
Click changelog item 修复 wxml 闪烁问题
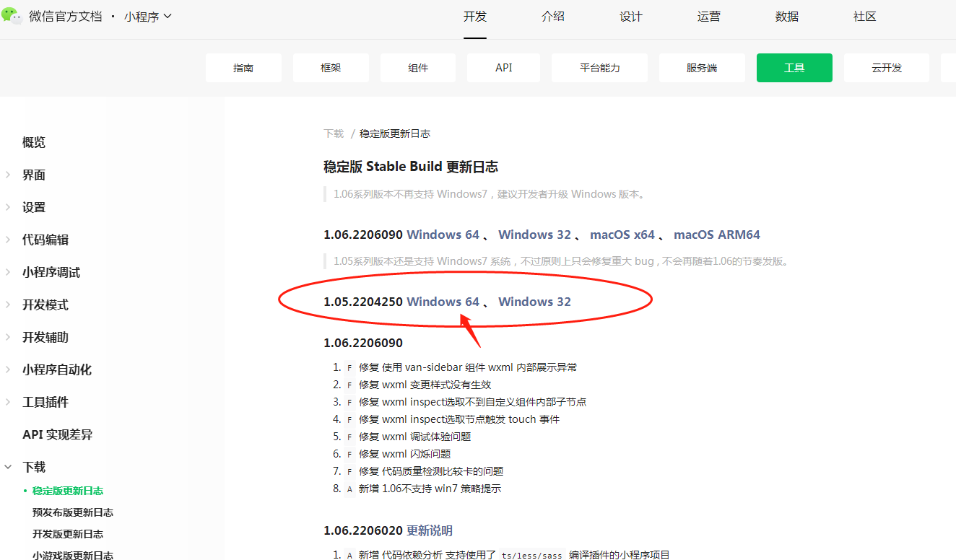[404, 454]
